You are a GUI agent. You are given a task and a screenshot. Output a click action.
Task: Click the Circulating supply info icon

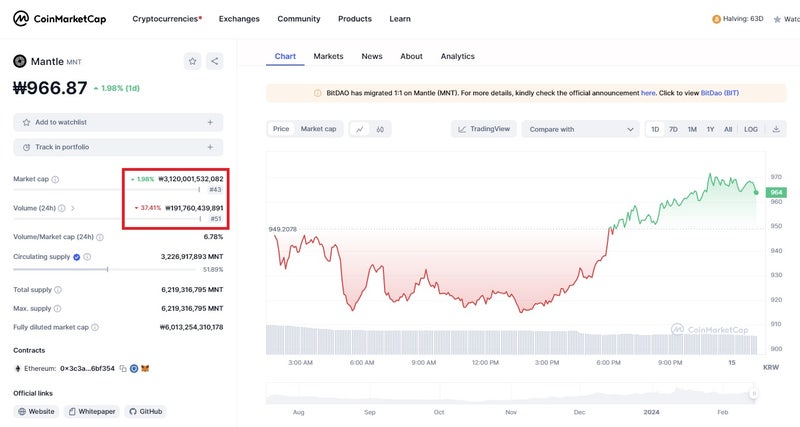(87, 257)
